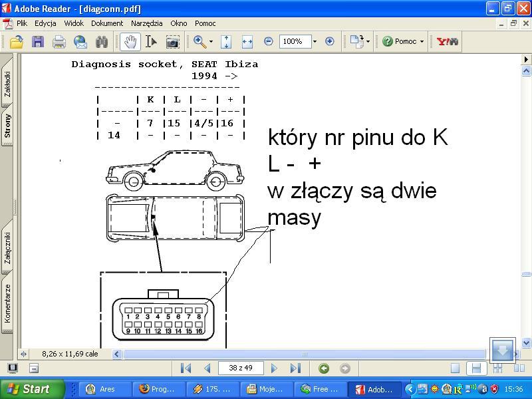Open the zoom tool dropdown arrow
This screenshot has height=399, width=532.
(211, 42)
